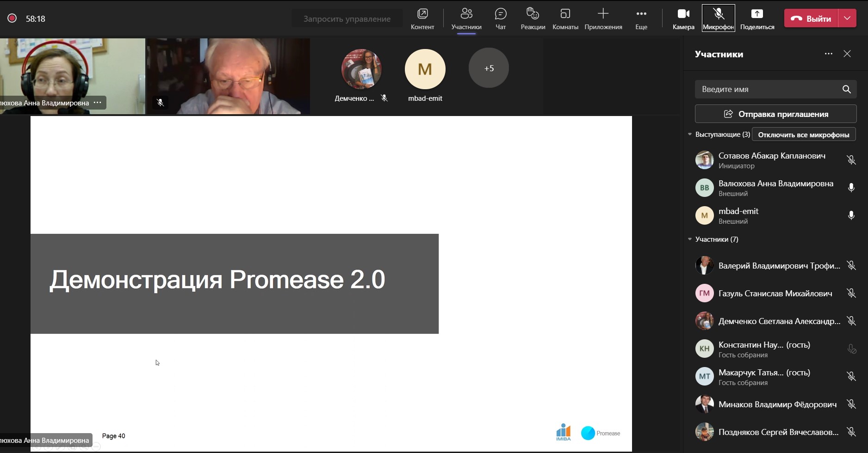
Task: Click the MT avatar of Макарчук
Action: point(704,376)
